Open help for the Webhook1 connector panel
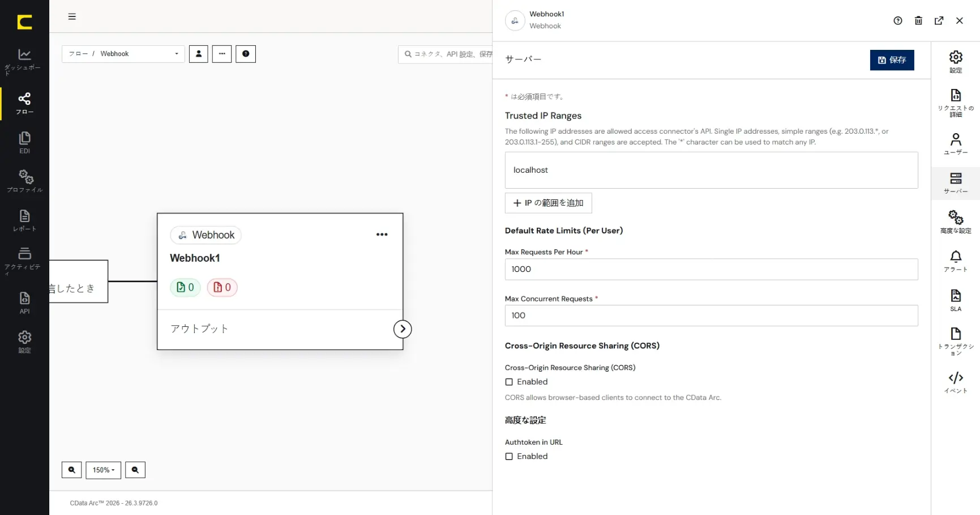 [898, 21]
